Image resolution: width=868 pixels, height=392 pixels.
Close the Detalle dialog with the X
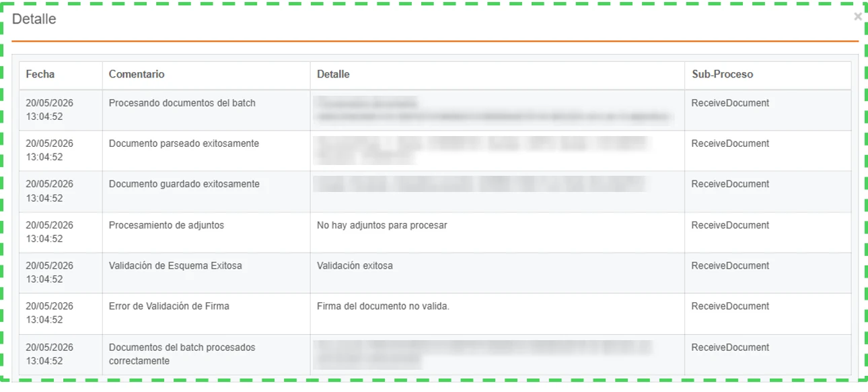(x=857, y=17)
